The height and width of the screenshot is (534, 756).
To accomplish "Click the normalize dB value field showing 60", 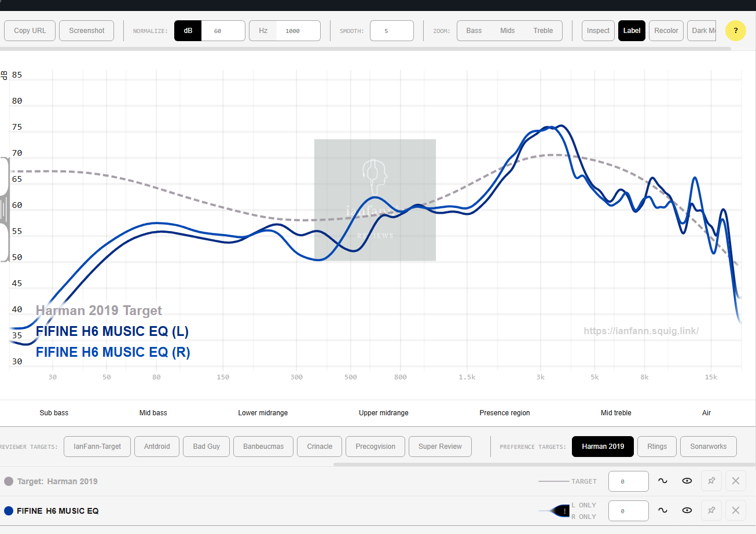I will [x=223, y=31].
